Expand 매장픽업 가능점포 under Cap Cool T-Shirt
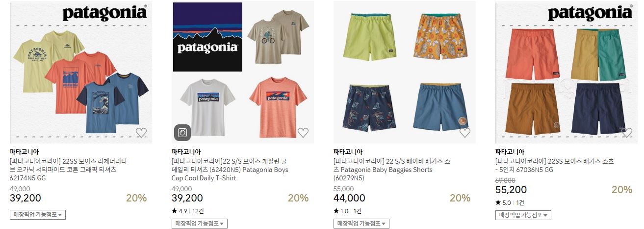 (200, 224)
